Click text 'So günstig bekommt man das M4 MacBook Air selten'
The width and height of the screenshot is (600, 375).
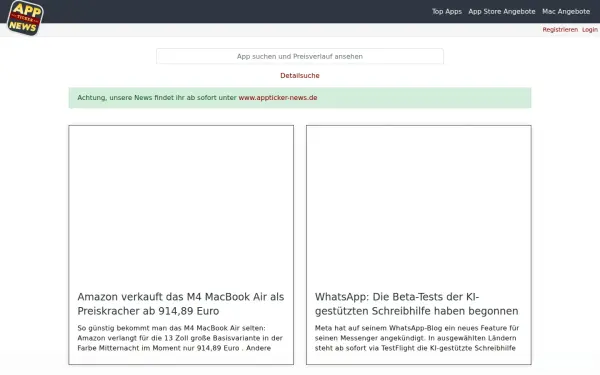[x=170, y=328]
